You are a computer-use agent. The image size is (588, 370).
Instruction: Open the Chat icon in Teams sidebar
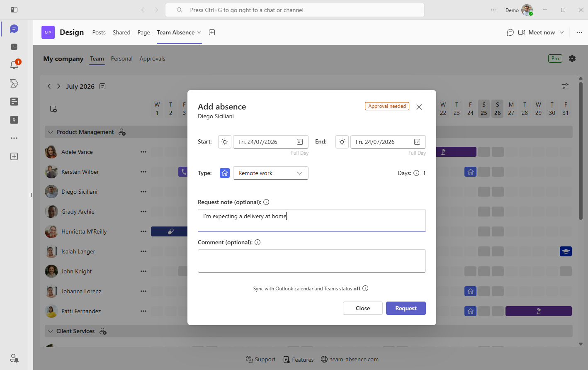point(14,29)
